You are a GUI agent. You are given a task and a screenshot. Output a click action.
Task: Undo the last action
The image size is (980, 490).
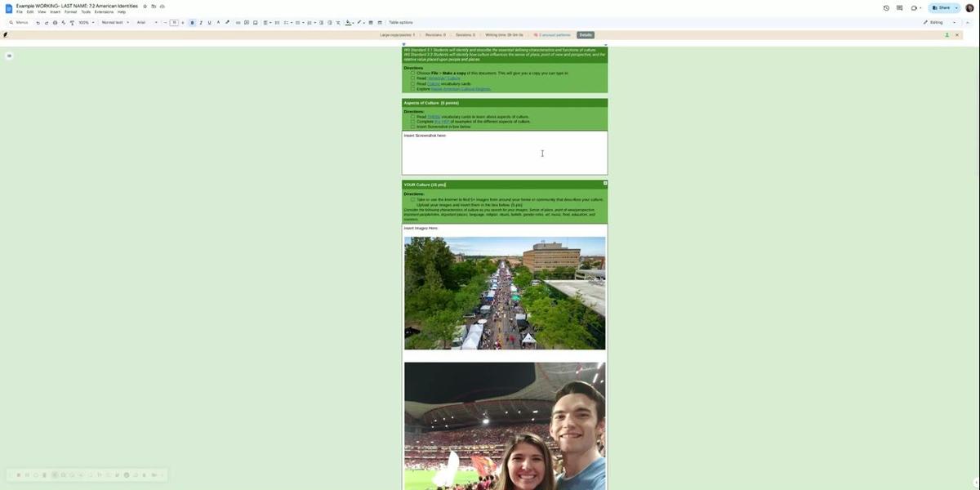(x=38, y=22)
